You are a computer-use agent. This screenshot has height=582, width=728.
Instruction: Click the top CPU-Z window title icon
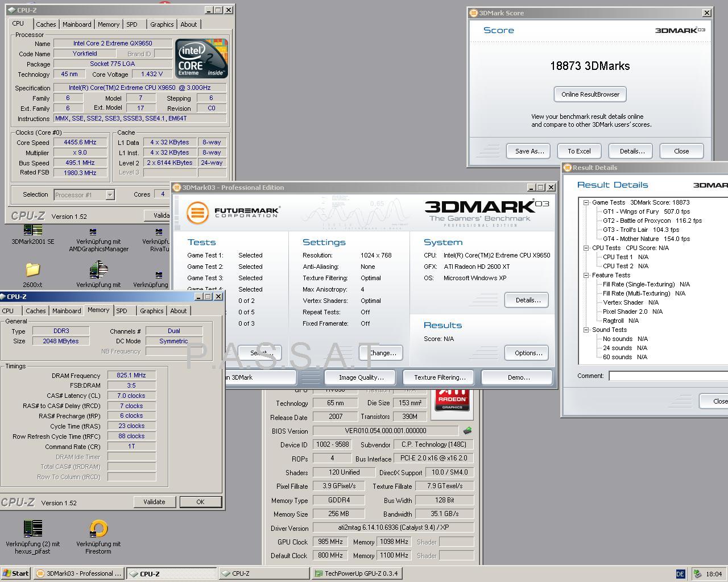pos(12,10)
